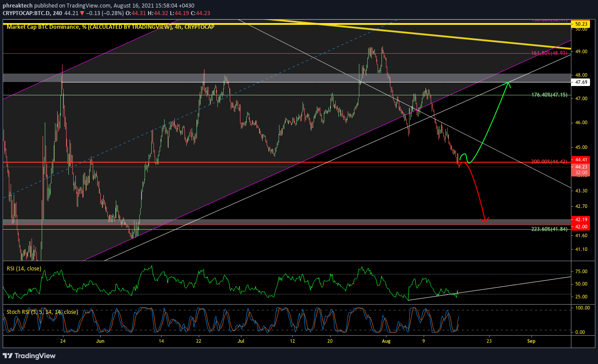Click the red projection arrow's arrowhead
This screenshot has width=598, height=364.
485,219
